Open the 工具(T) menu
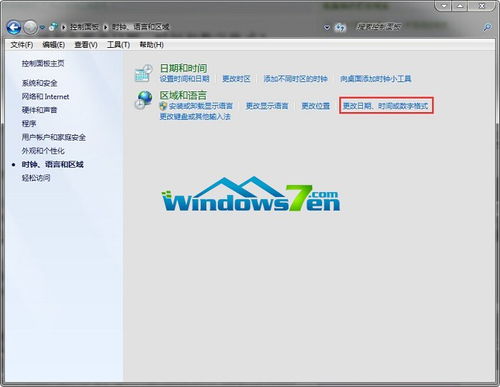 118,45
